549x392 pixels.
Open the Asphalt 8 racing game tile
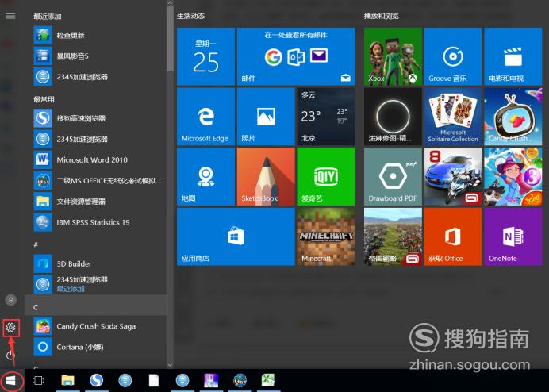(x=453, y=176)
